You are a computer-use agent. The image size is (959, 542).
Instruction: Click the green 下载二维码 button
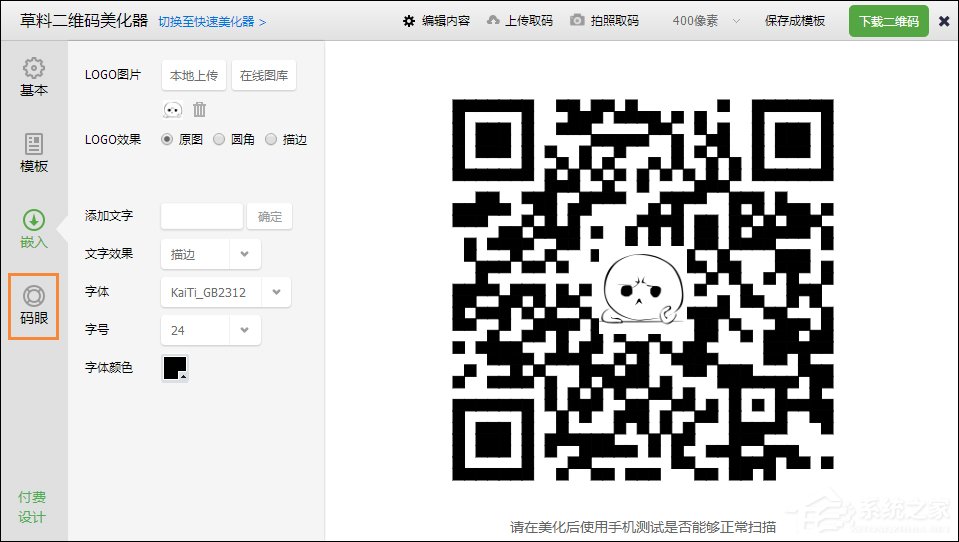(889, 21)
